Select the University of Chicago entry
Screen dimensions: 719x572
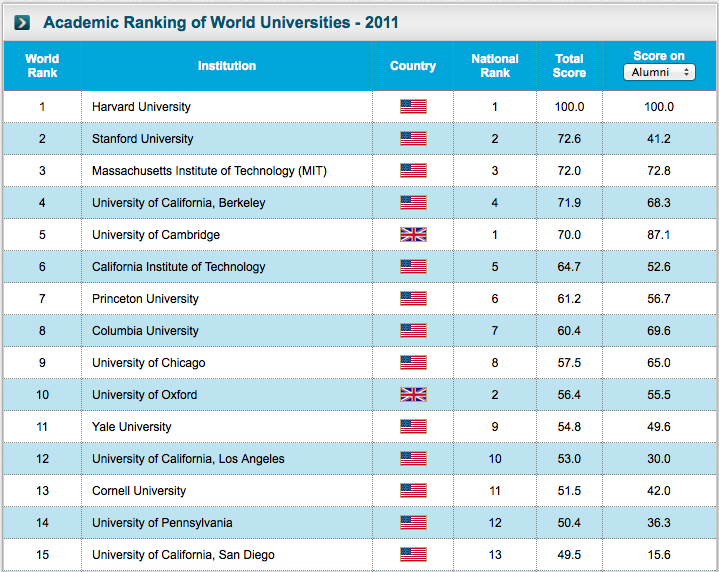pyautogui.click(x=149, y=363)
